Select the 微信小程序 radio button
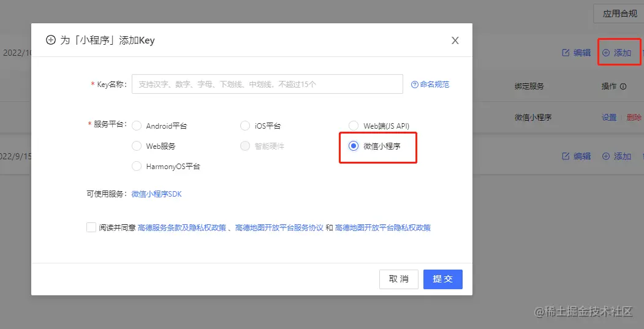644x329 pixels. pyautogui.click(x=353, y=146)
